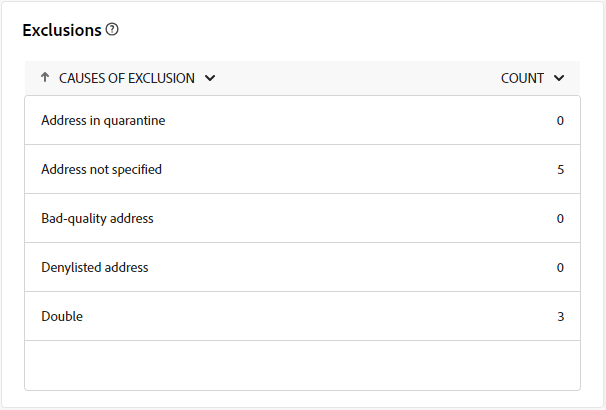Select the Double exclusion row
Viewport: 606px width, 410px height.
click(303, 316)
